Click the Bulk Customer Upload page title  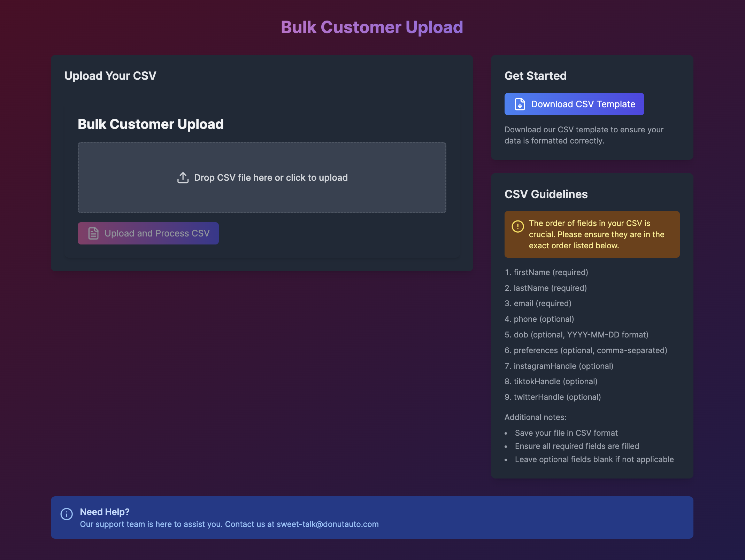pyautogui.click(x=372, y=27)
